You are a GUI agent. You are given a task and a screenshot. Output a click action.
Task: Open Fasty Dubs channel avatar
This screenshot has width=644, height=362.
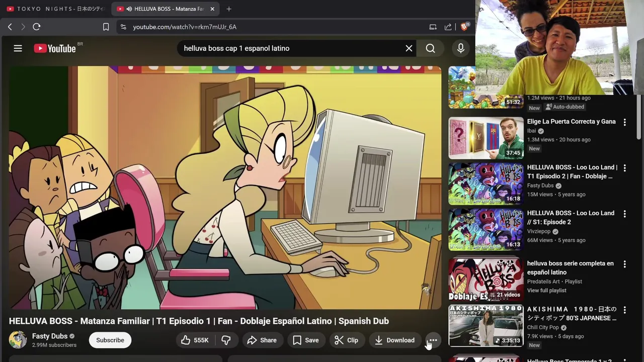point(18,340)
